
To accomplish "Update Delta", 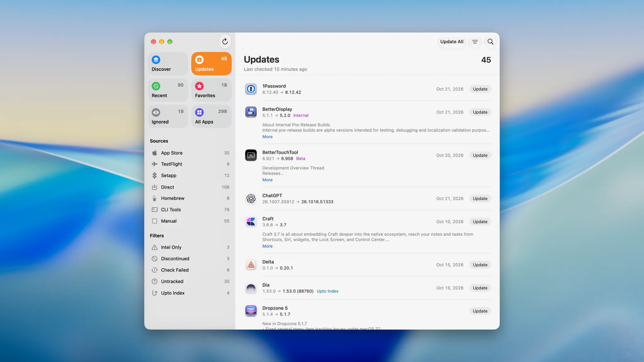I will tap(480, 265).
